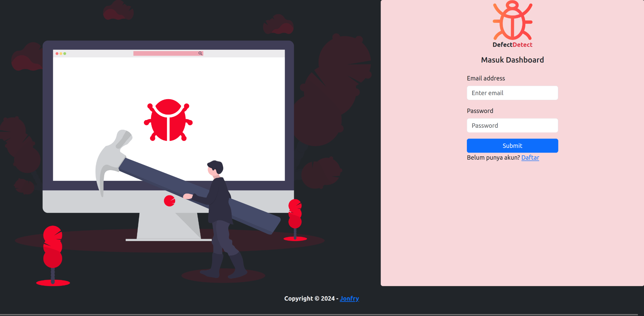644x316 pixels.
Task: Click the magnifier icon in the illustrated browser bar
Action: coord(200,53)
